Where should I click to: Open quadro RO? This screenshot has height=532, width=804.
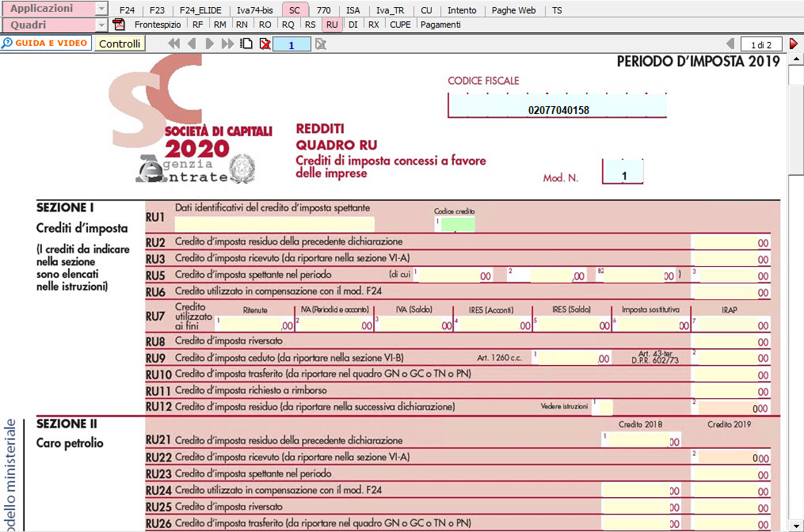tap(265, 25)
